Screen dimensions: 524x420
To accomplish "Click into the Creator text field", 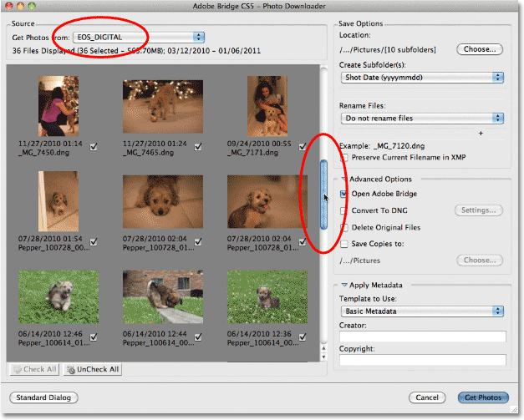I will pyautogui.click(x=422, y=337).
